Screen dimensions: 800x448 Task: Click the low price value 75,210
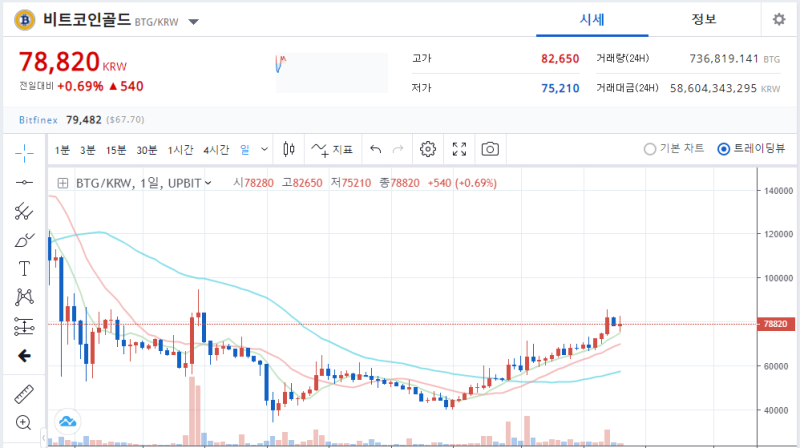pyautogui.click(x=560, y=88)
